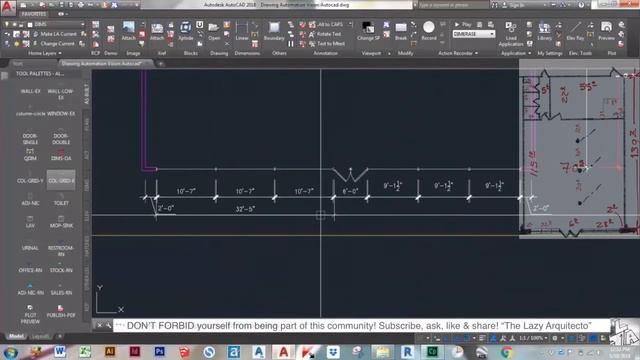This screenshot has height=360, width=640.
Task: Click the Break modify tool
Action: tap(401, 31)
